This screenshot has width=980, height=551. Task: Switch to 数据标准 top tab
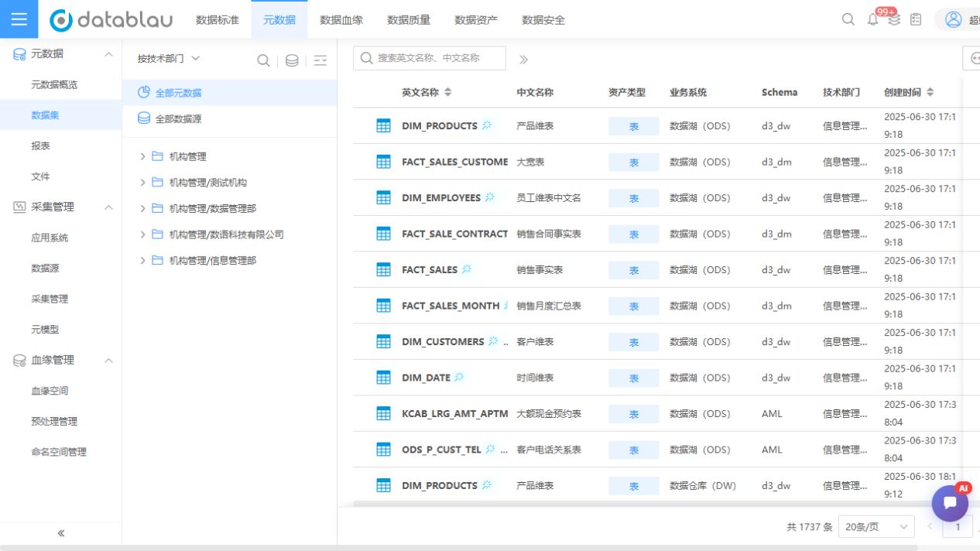point(218,20)
